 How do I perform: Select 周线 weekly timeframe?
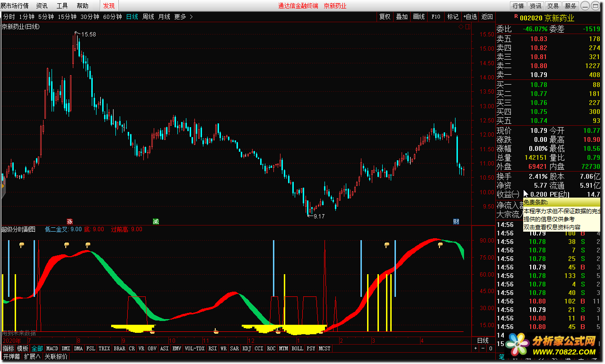[148, 17]
